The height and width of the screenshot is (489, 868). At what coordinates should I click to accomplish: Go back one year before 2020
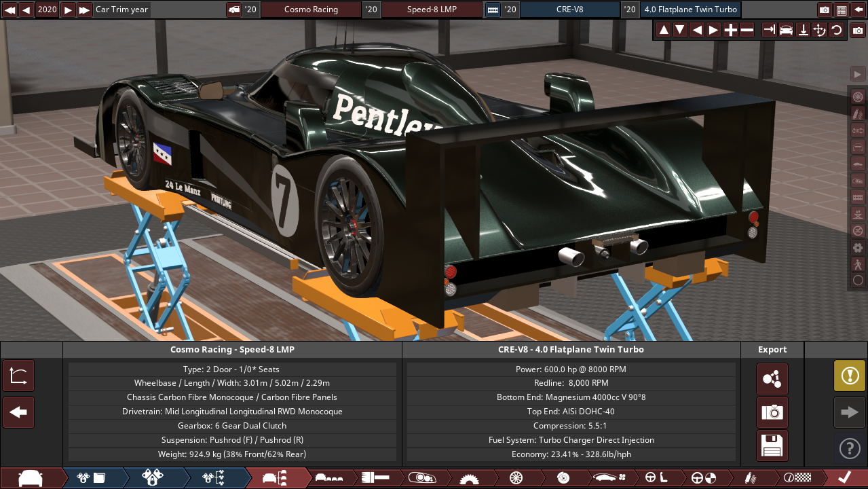point(26,10)
